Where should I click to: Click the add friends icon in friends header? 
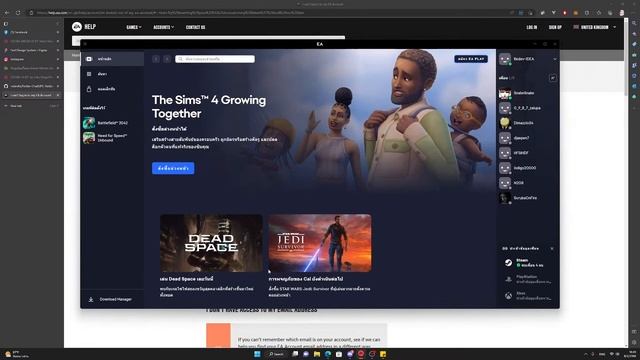553,78
